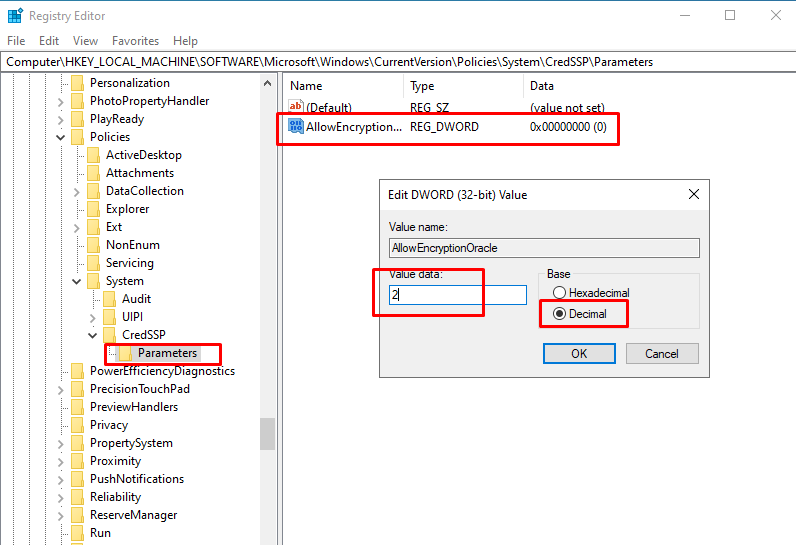This screenshot has height=545, width=796.
Task: Select the PushNotifications tree item
Action: tap(137, 479)
